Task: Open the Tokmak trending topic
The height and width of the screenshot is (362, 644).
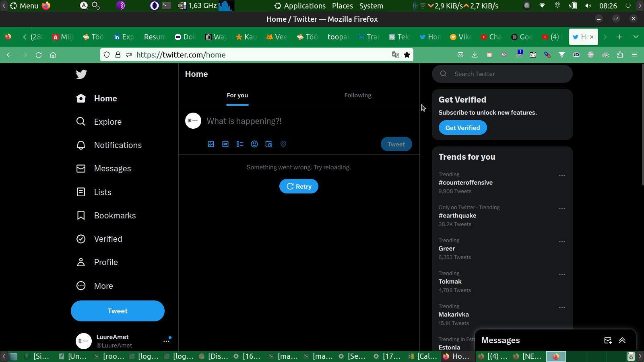Action: click(x=450, y=282)
